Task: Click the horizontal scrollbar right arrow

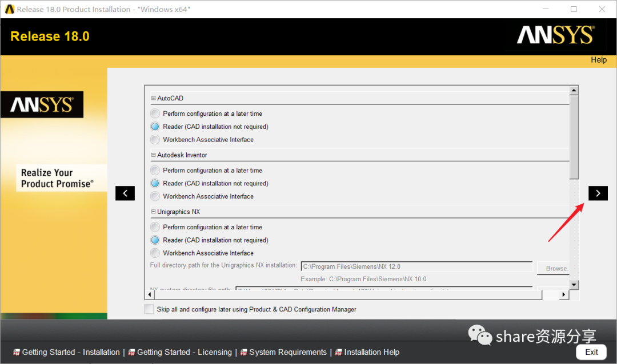Action: 564,294
